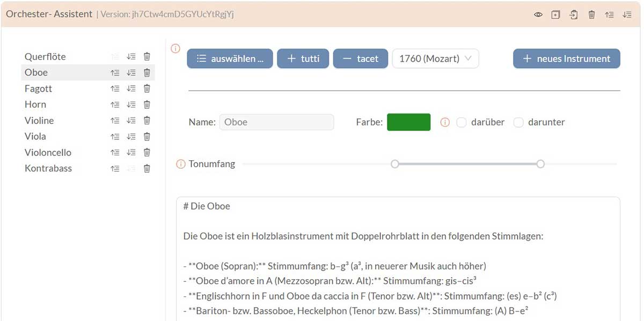Click the clipboard import icon in header
644x321 pixels.
tap(574, 14)
